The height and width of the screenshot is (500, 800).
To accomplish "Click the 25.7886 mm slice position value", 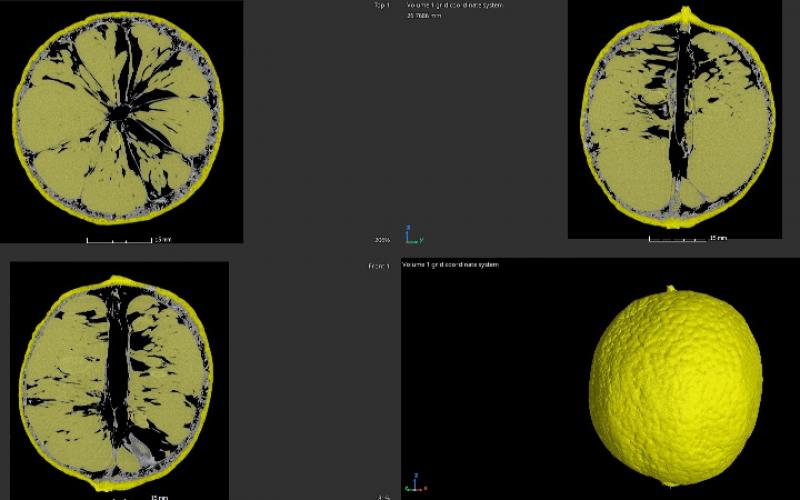I will 424,17.
